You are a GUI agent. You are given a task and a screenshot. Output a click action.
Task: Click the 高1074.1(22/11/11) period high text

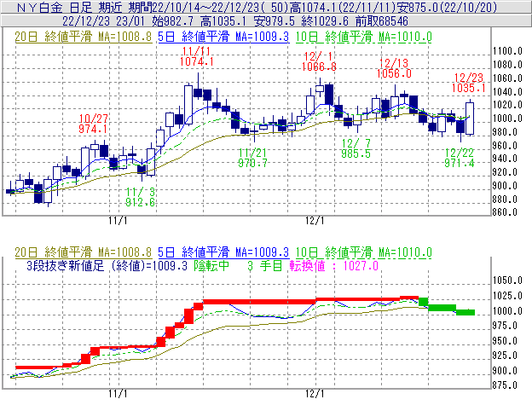point(343,7)
